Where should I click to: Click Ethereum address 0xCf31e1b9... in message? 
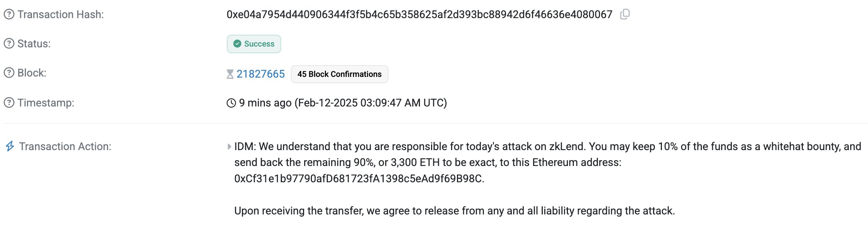[359, 179]
